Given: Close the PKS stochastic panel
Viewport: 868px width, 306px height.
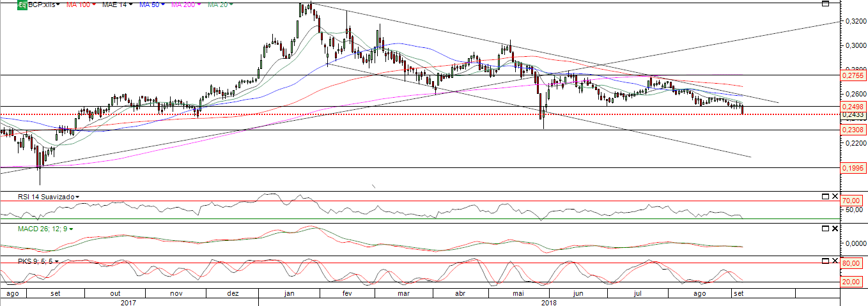Looking at the screenshot, I should coord(835,261).
